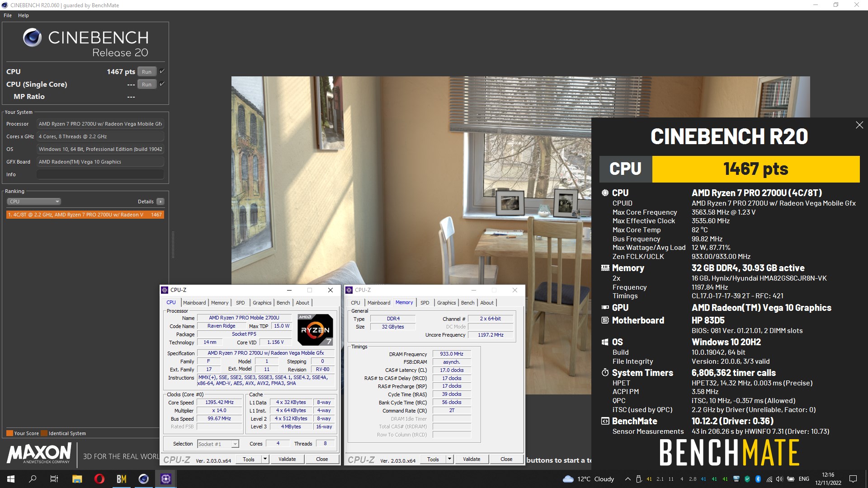The height and width of the screenshot is (488, 868).
Task: Click Validate in CPU-Z CPU window
Action: coord(287,459)
